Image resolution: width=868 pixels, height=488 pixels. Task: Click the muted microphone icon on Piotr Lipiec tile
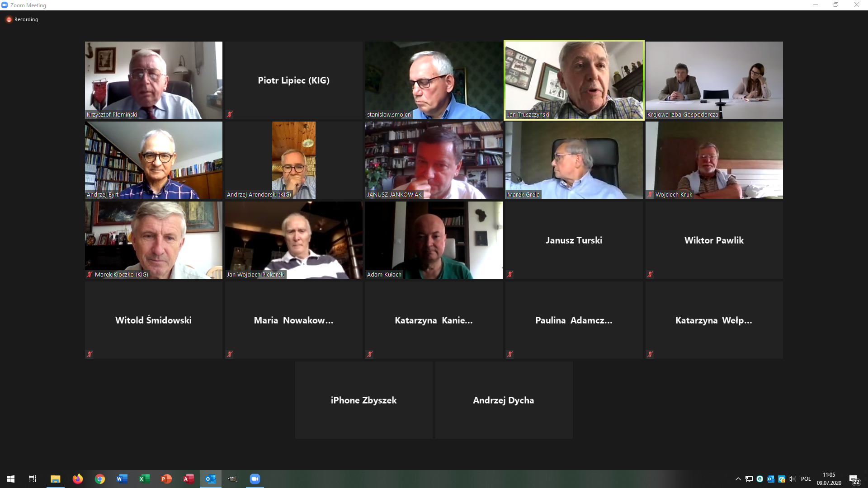click(230, 114)
